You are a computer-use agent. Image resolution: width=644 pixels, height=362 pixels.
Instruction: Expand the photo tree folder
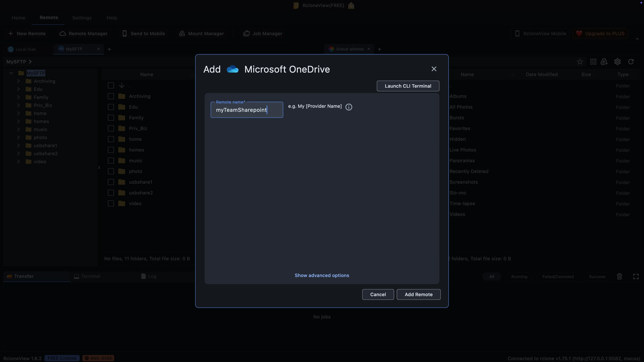18,137
